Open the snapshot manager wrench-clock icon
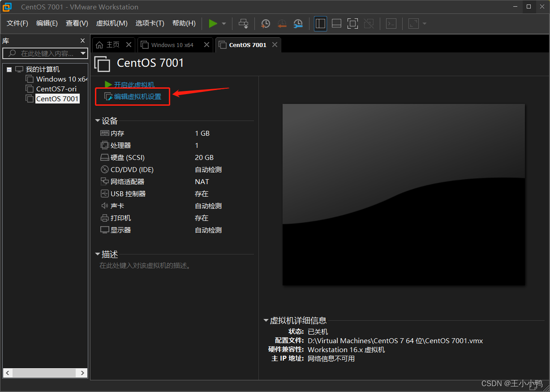 [298, 24]
